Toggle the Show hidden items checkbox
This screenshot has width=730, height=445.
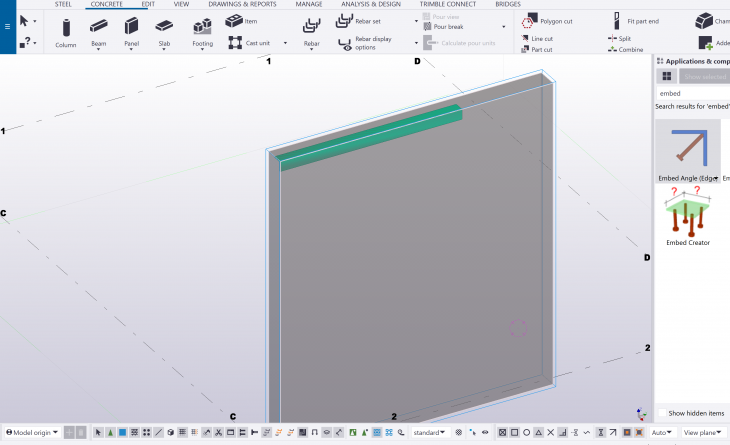(x=662, y=413)
